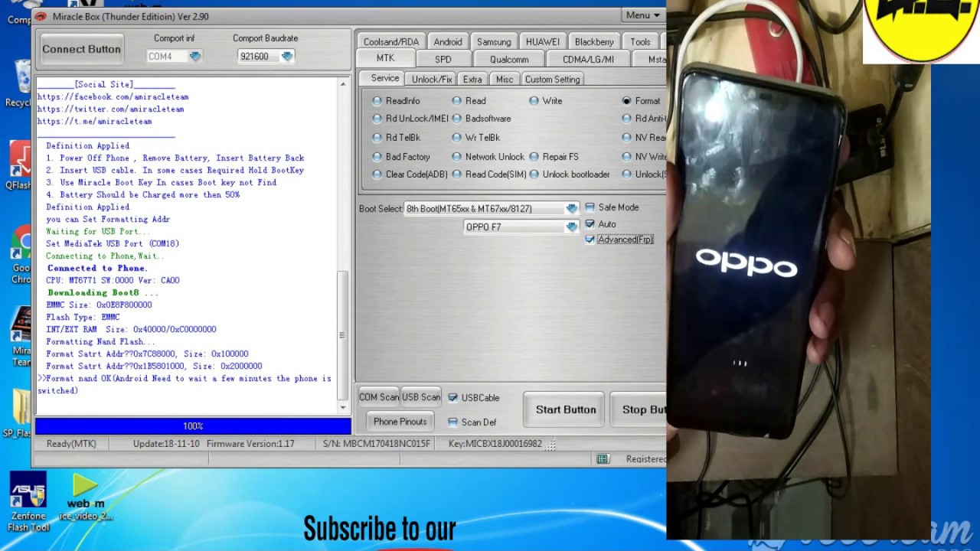Click the Connect Button
The image size is (980, 551).
[81, 49]
